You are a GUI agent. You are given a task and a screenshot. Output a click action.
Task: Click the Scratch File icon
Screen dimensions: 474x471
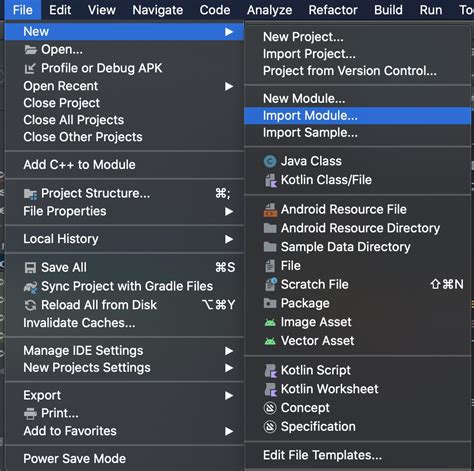[271, 284]
